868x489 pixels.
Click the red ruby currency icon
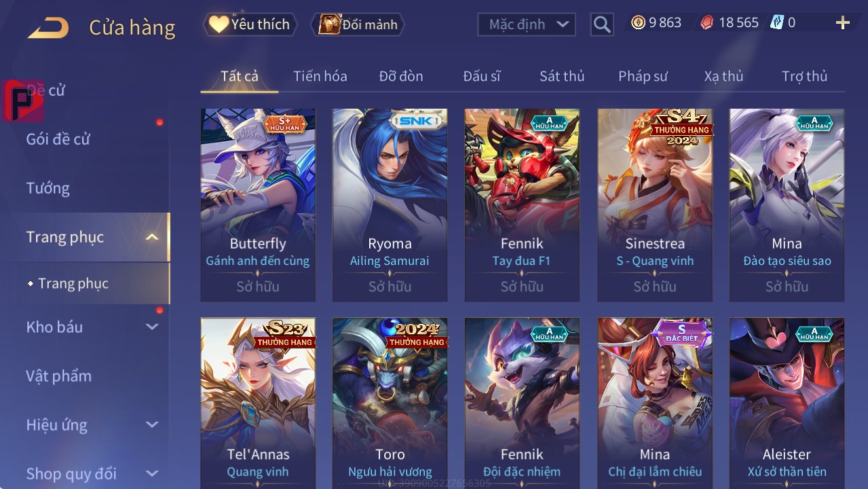point(707,22)
